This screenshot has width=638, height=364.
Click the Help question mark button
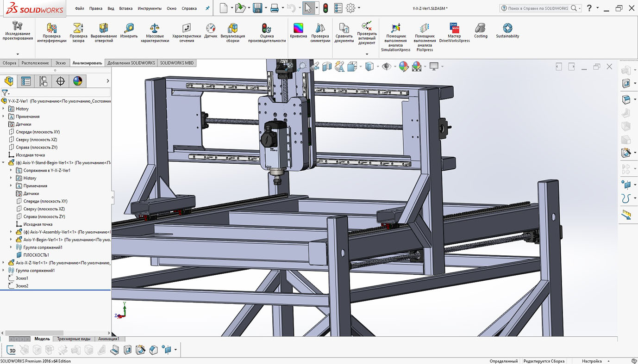(x=589, y=8)
